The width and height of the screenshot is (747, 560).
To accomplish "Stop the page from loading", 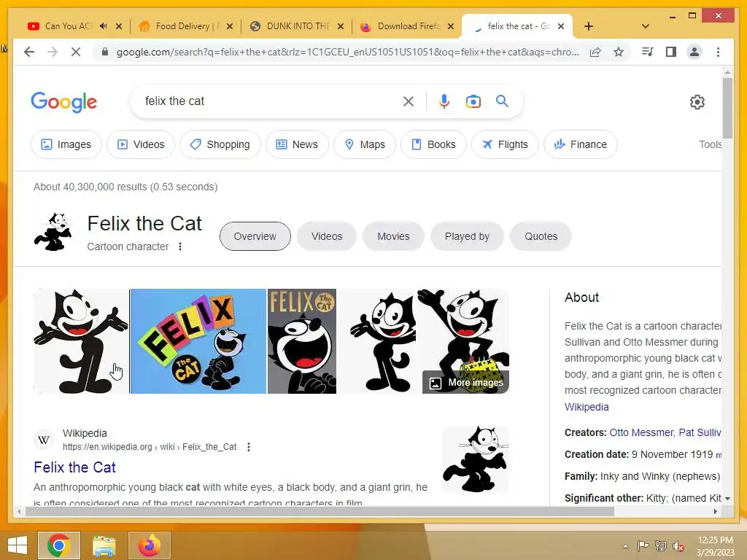I will coord(76,52).
